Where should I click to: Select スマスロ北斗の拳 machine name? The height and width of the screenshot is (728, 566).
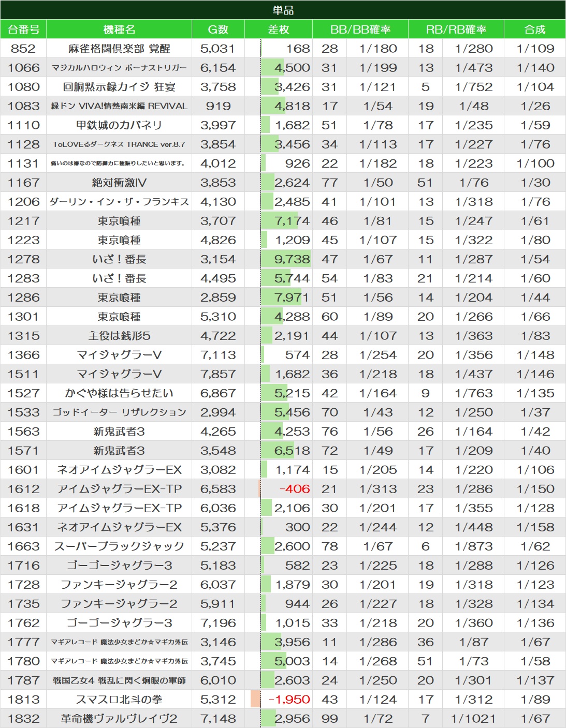click(119, 700)
